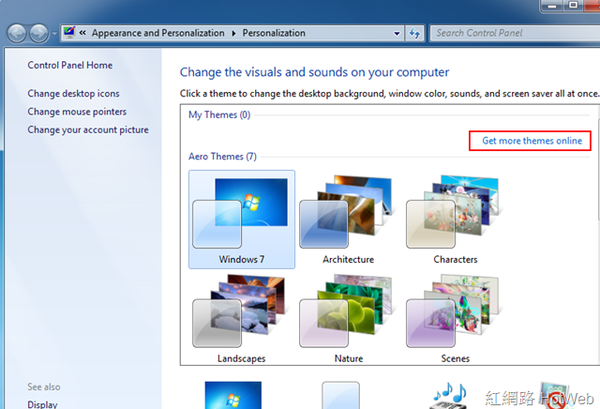Click the My Themes (0) heading
Viewport: 600px width, 409px height.
click(219, 115)
